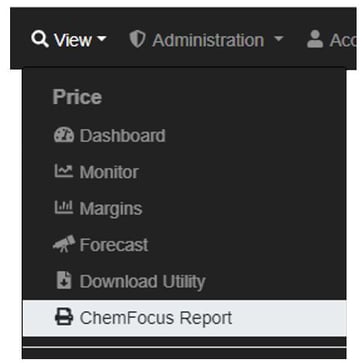362x363 pixels.
Task: Click the Monitor line chart icon
Action: 63,171
